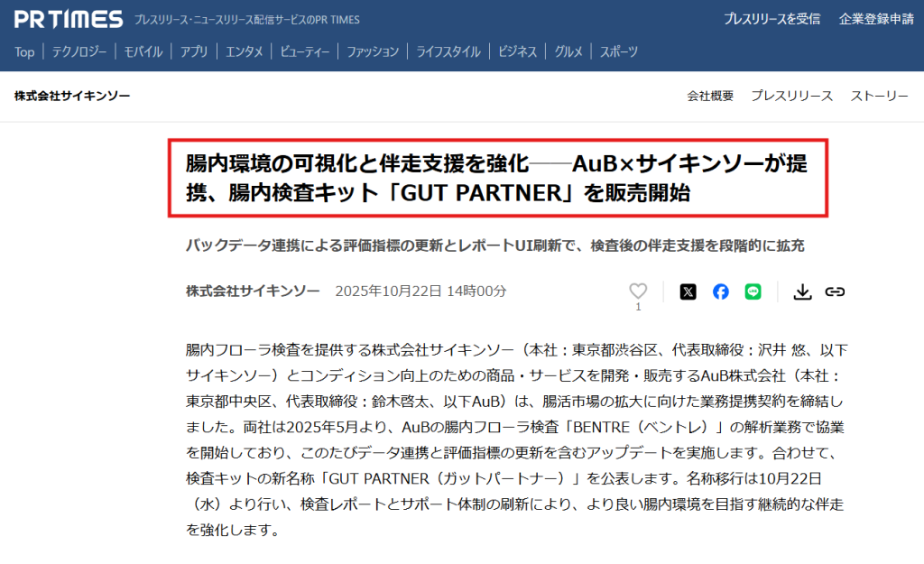Click publish date 2025年10月22日 14時00分
The image size is (924, 564).
point(420,291)
